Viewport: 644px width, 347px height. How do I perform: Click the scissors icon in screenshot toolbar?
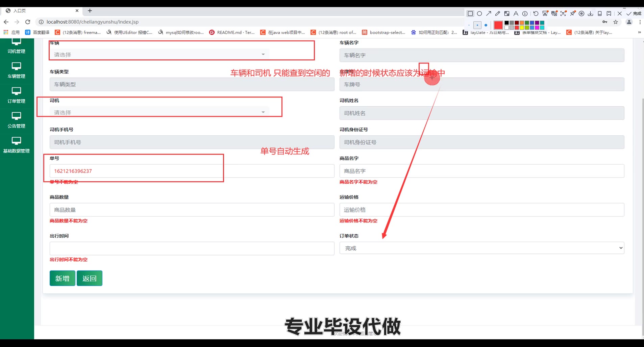pos(545,14)
